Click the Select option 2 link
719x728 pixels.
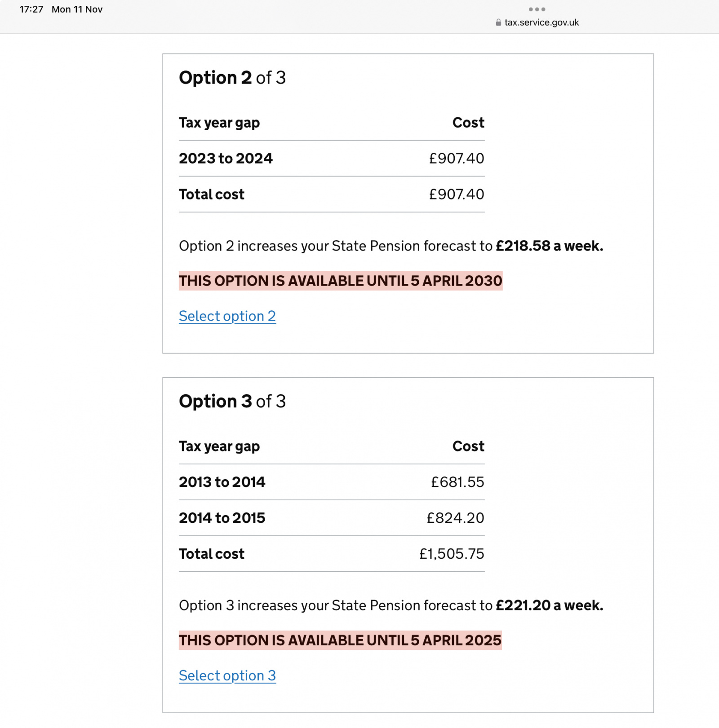(227, 316)
